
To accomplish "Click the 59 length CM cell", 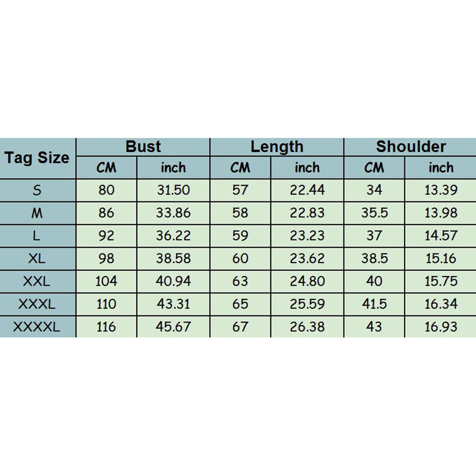I will click(240, 236).
